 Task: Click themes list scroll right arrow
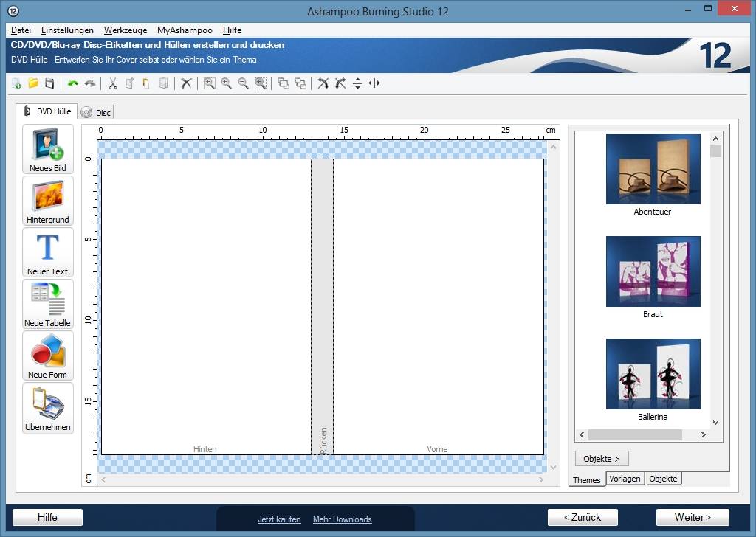click(704, 435)
